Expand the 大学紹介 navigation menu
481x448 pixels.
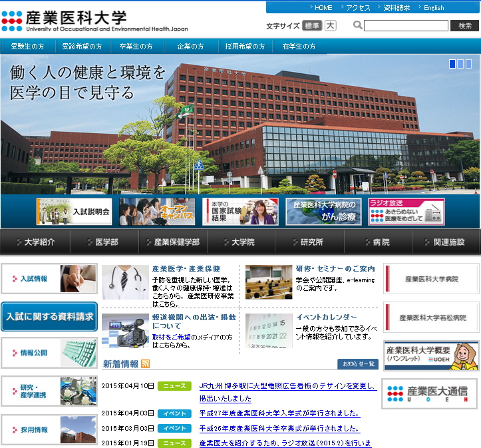pos(35,242)
